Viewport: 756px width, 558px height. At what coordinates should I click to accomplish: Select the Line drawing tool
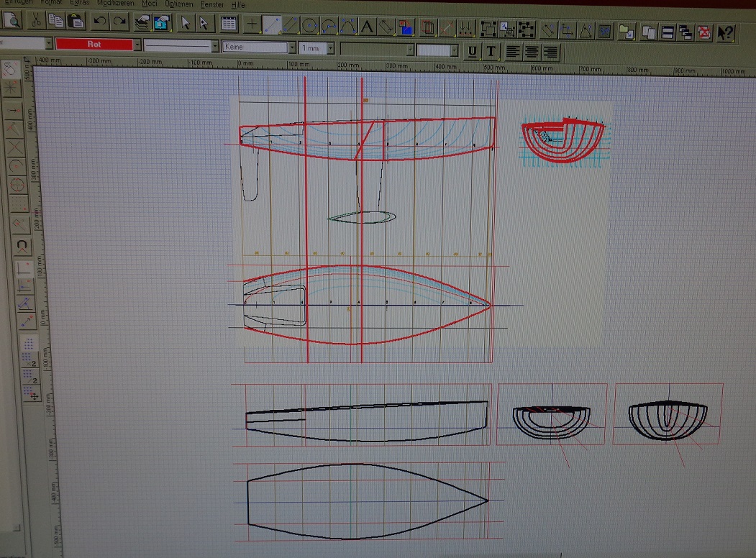271,25
